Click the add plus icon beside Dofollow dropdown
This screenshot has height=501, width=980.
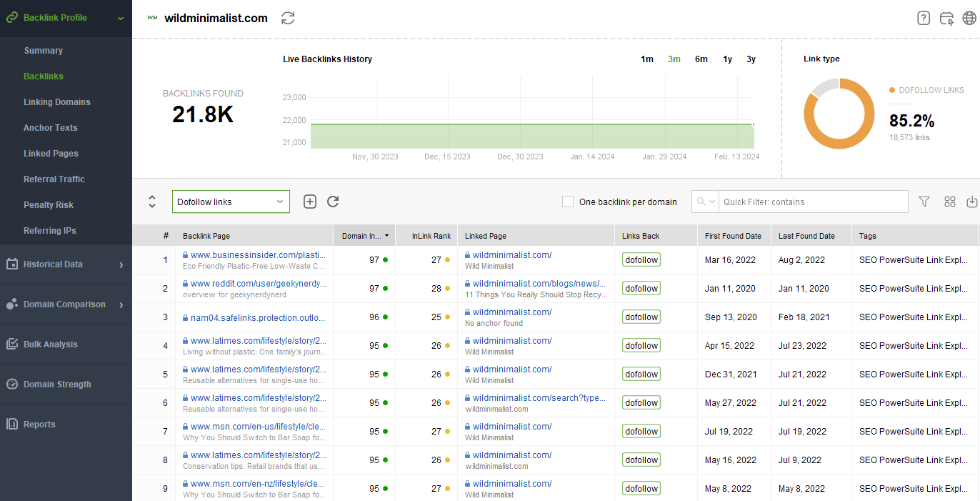tap(310, 202)
